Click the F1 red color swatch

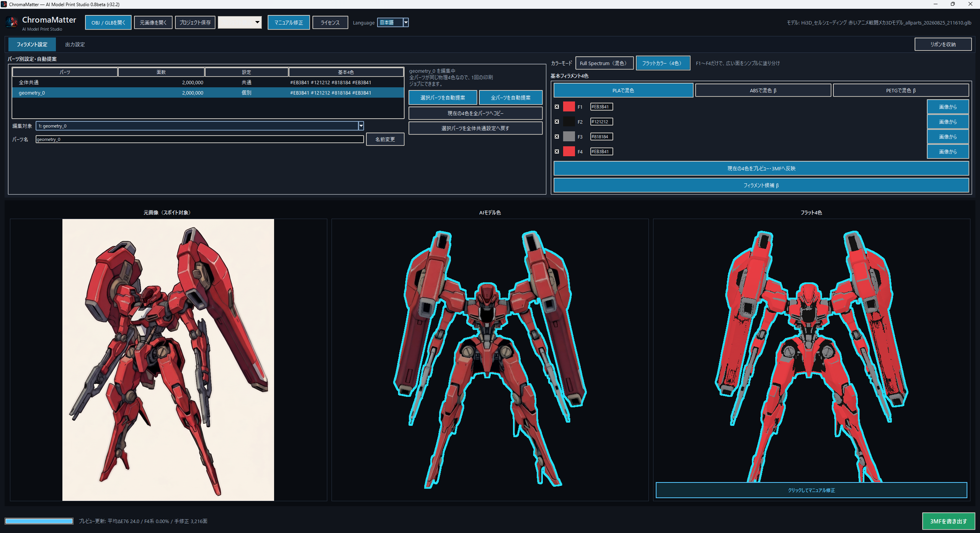[x=569, y=106]
